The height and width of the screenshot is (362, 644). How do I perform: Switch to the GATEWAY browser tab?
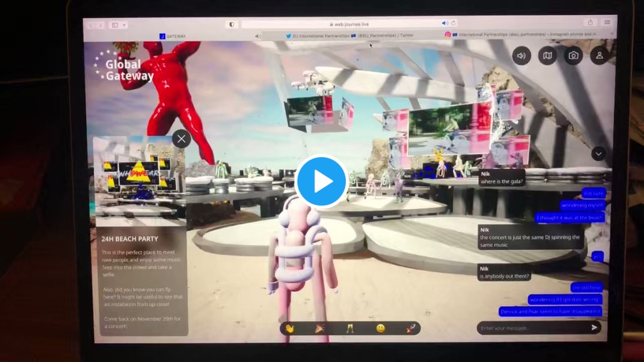[172, 36]
